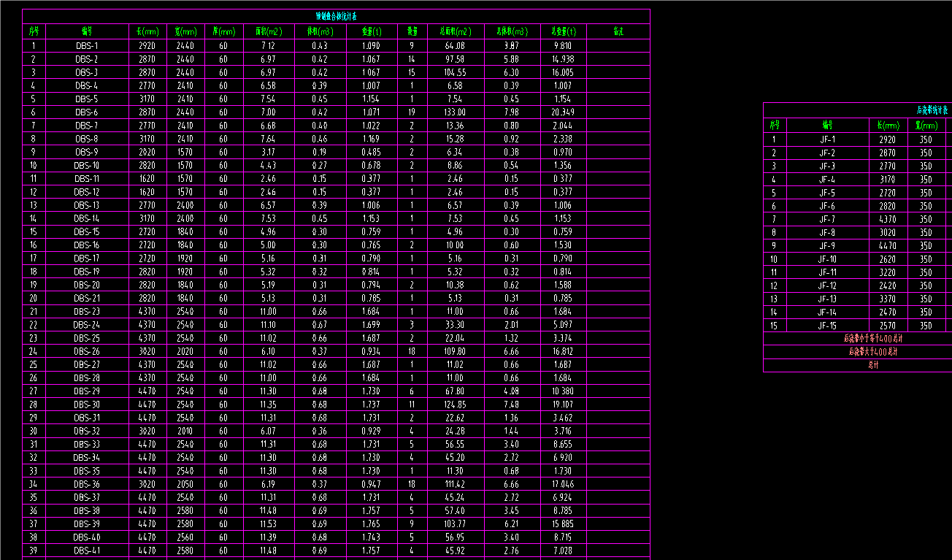Click length 3370 in JF-13 row

coord(887,299)
